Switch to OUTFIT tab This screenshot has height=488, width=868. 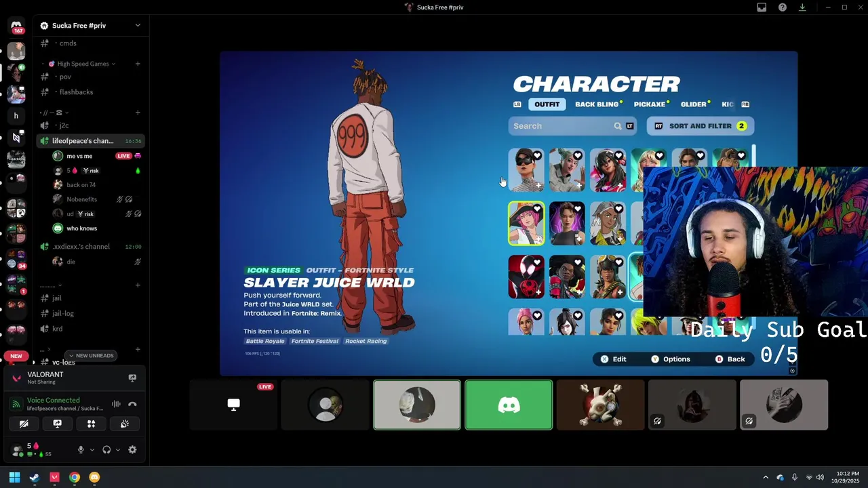[547, 104]
